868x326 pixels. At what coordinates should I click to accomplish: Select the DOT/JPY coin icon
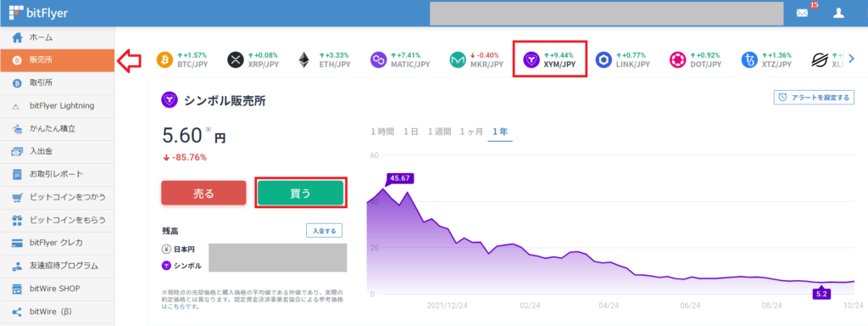click(677, 59)
